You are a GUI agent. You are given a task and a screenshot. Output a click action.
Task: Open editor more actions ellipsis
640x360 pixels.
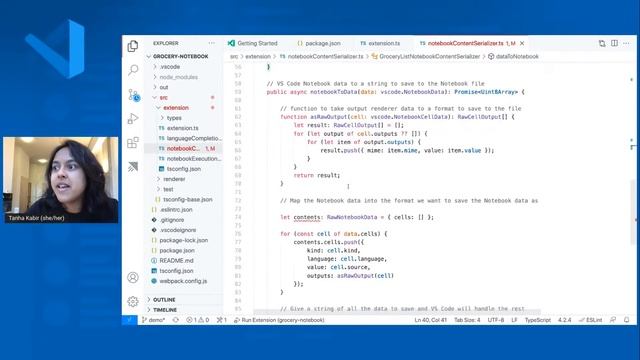pyautogui.click(x=627, y=43)
